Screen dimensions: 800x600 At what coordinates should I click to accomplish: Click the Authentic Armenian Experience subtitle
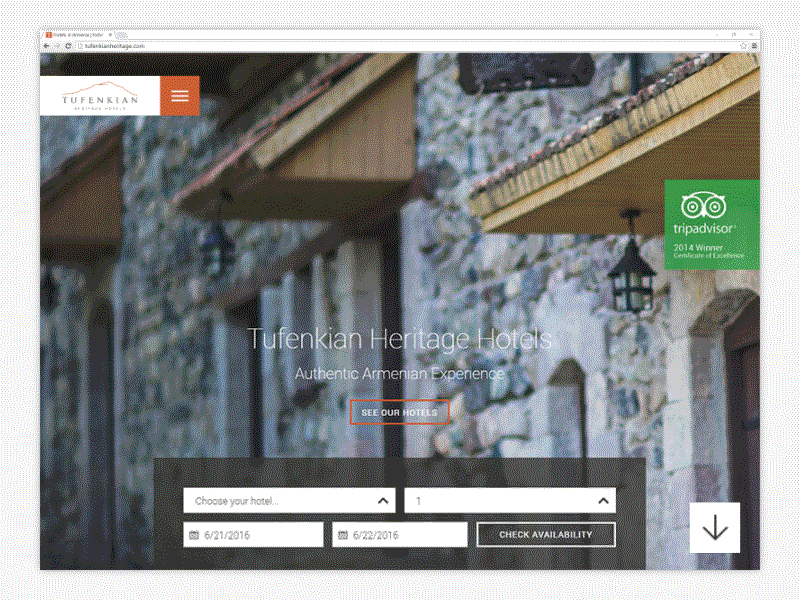point(399,373)
